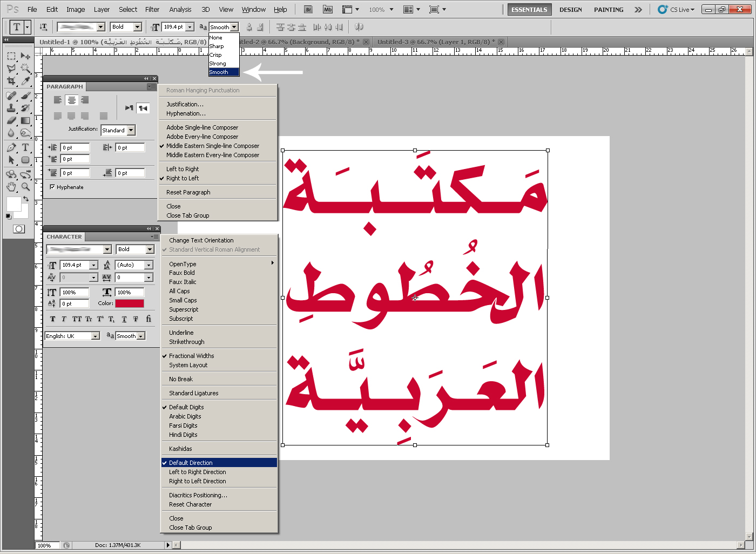Apply Underline from the Character panel icons
Image resolution: width=756 pixels, height=554 pixels.
[x=124, y=319]
